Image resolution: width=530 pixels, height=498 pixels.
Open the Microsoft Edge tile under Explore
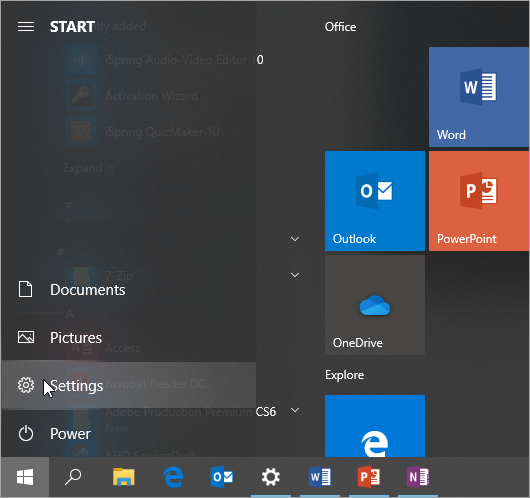pos(375,426)
